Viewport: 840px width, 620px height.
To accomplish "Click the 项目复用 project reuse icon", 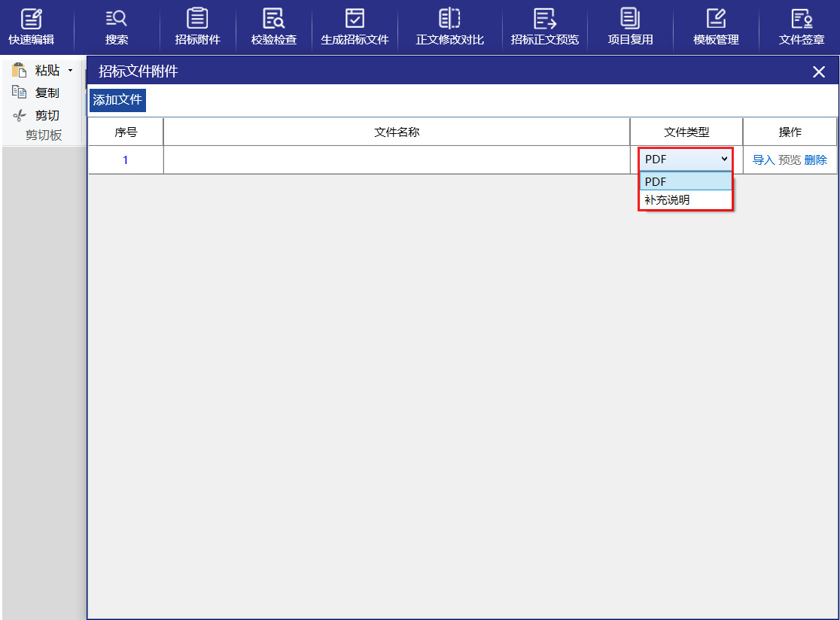I will pos(630,27).
